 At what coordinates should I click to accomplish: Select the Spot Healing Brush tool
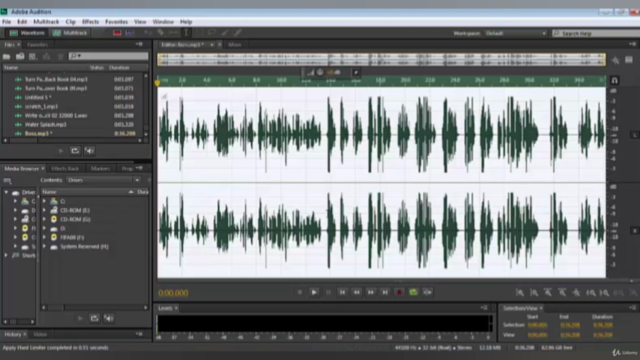(238, 33)
